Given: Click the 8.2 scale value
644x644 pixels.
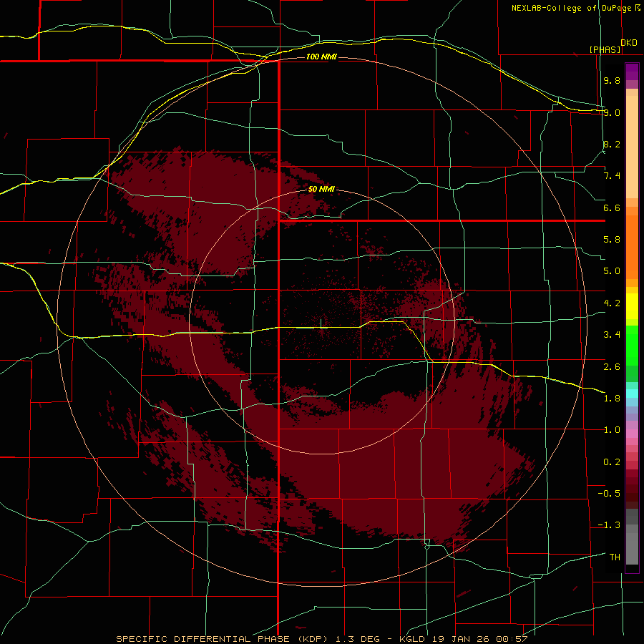Looking at the screenshot, I should click(x=612, y=144).
